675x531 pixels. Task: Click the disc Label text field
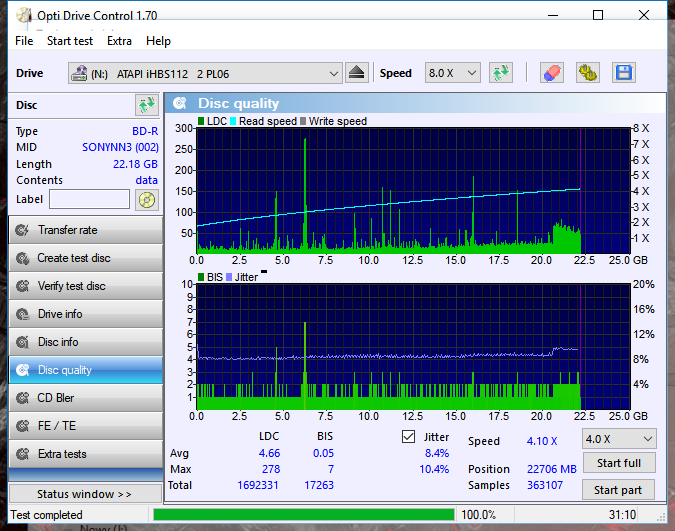click(x=90, y=199)
